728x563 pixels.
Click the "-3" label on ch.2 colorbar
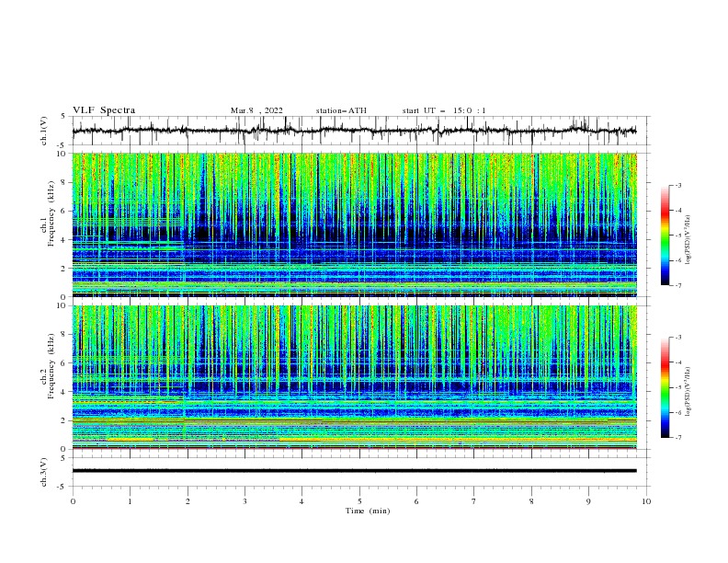pos(678,338)
